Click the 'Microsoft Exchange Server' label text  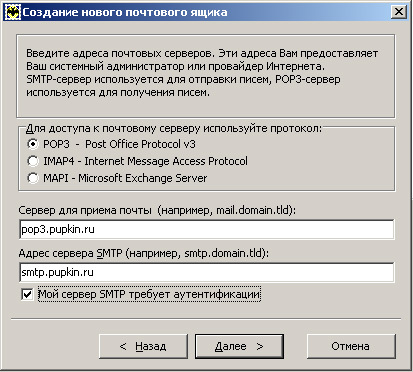143,178
